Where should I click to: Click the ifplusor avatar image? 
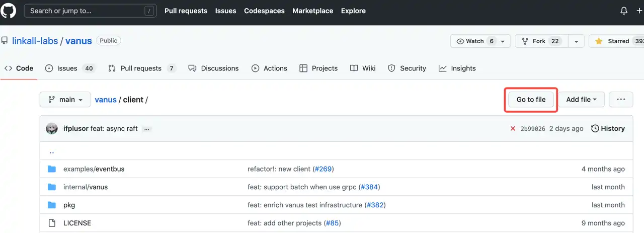pyautogui.click(x=52, y=128)
